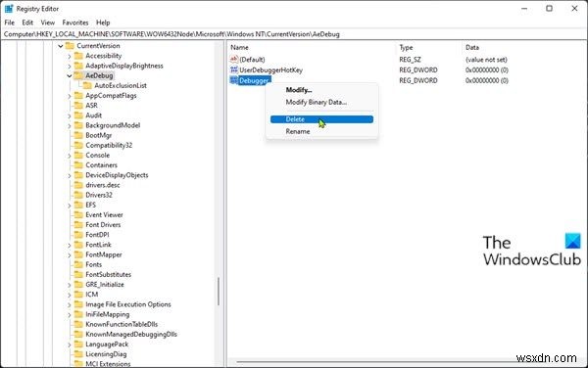Viewport: 588px width, 368px height.
Task: Click the Compatibility32 folder icon
Action: (78, 145)
